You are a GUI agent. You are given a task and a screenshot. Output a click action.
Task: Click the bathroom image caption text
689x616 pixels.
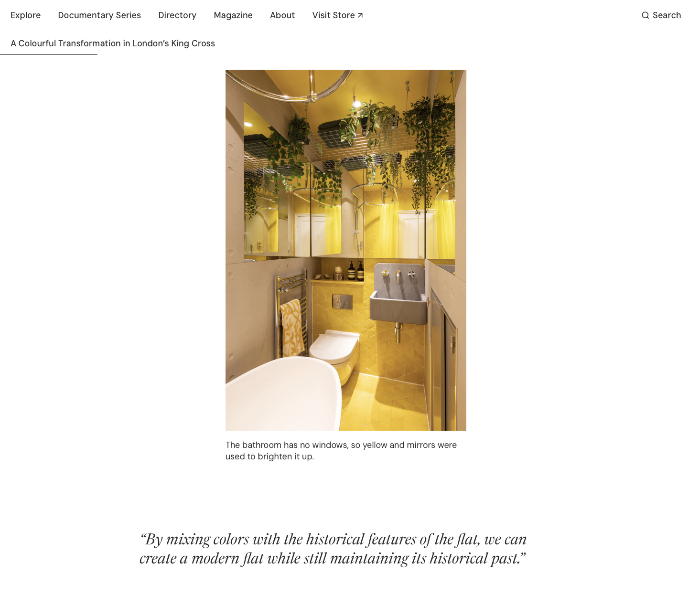click(x=341, y=451)
